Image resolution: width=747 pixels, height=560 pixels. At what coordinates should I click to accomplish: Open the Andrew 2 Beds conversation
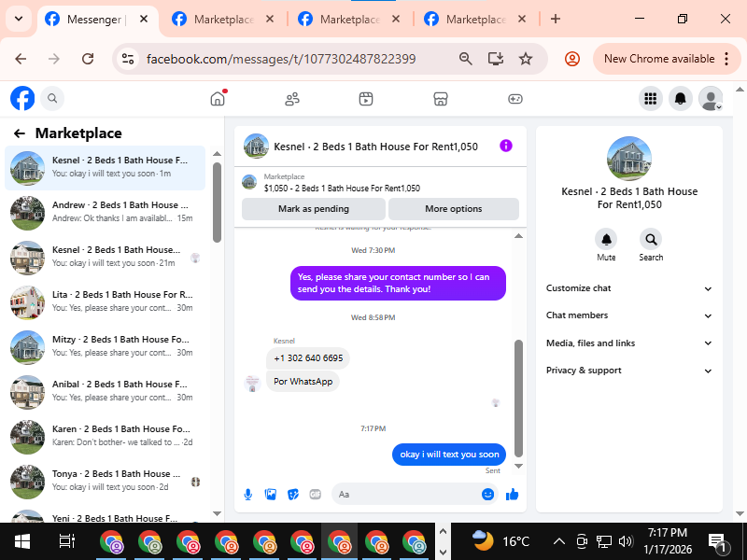[105, 213]
